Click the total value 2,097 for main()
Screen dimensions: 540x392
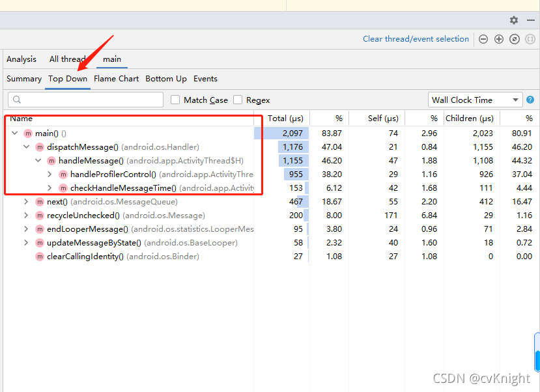pos(292,133)
